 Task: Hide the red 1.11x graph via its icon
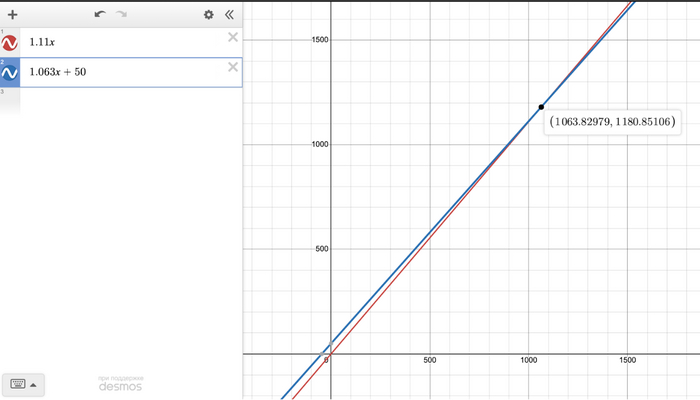click(9, 43)
